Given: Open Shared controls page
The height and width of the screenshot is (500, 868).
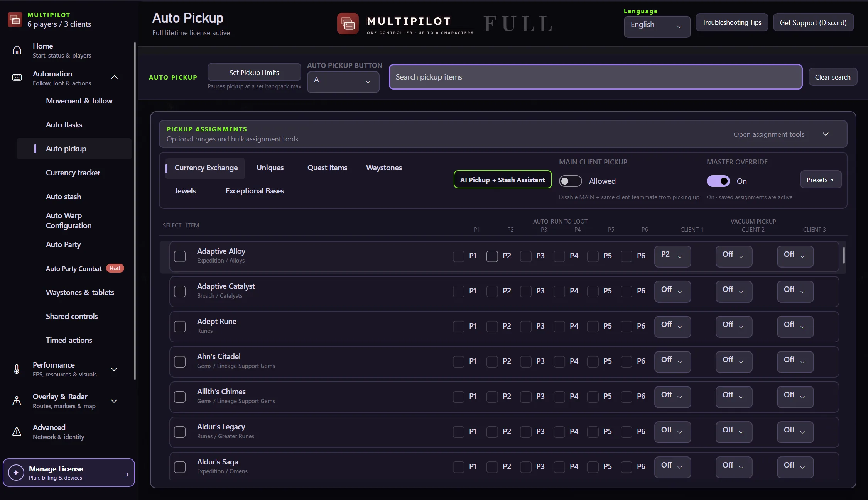Looking at the screenshot, I should (x=72, y=317).
